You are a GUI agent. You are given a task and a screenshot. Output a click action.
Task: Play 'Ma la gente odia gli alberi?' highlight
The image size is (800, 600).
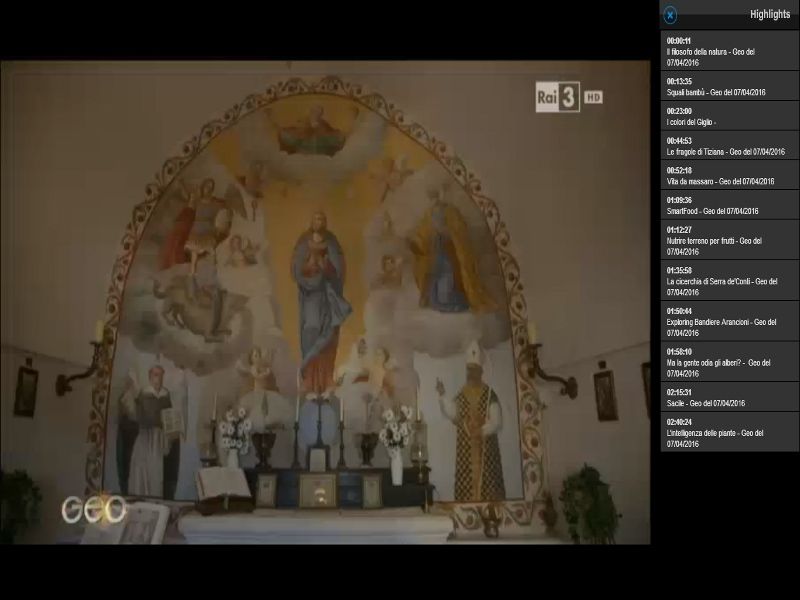click(730, 362)
